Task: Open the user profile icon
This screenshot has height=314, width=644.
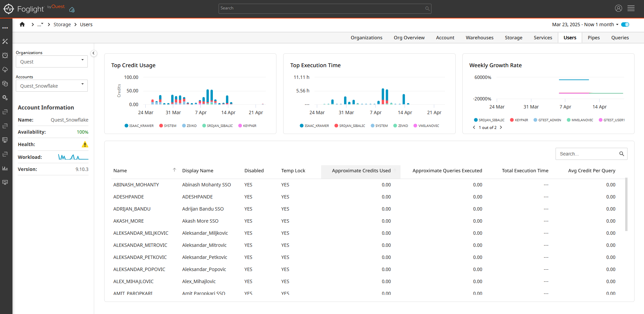Action: tap(618, 8)
